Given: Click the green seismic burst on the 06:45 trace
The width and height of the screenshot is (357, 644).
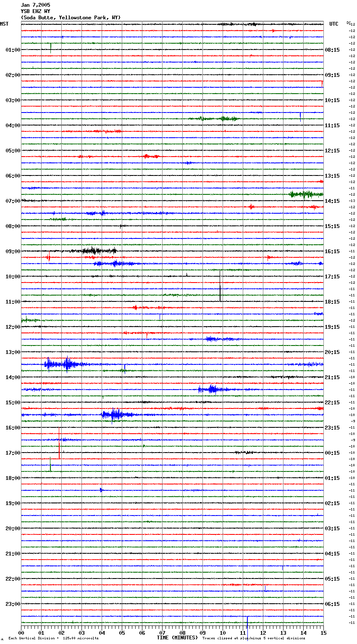Looking at the screenshot, I should pyautogui.click(x=306, y=194).
